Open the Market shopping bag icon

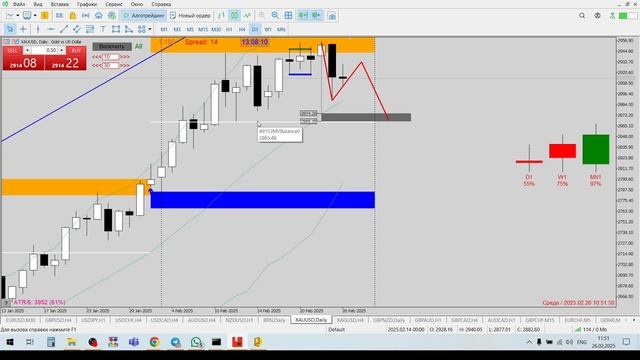coord(73,16)
